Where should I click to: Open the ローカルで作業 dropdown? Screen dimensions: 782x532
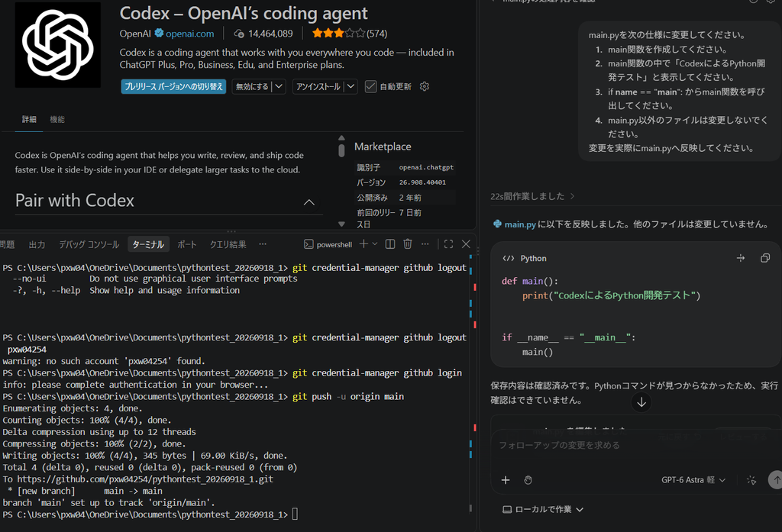543,509
